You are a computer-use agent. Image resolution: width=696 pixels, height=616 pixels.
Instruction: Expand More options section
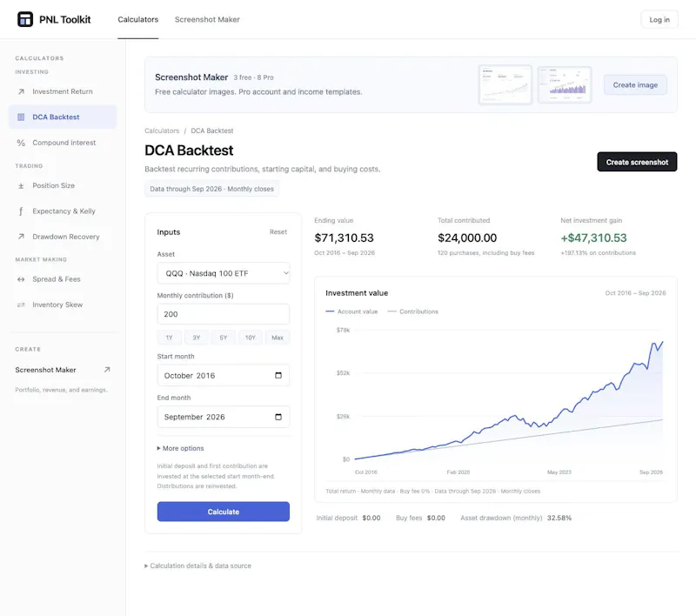pyautogui.click(x=181, y=449)
